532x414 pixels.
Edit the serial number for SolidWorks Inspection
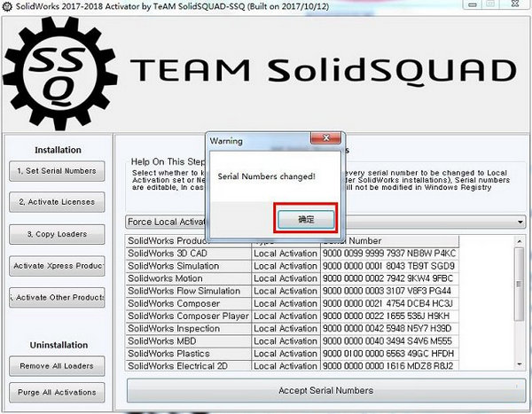(389, 329)
